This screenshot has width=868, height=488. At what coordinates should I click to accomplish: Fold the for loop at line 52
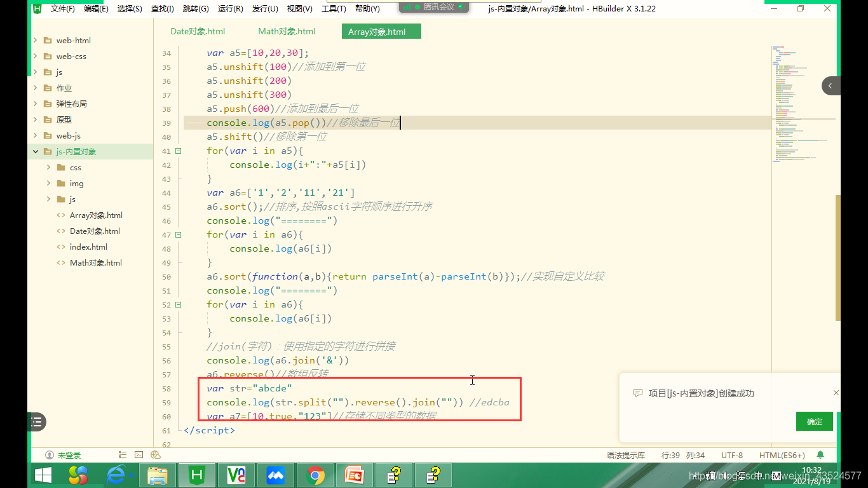pos(178,304)
